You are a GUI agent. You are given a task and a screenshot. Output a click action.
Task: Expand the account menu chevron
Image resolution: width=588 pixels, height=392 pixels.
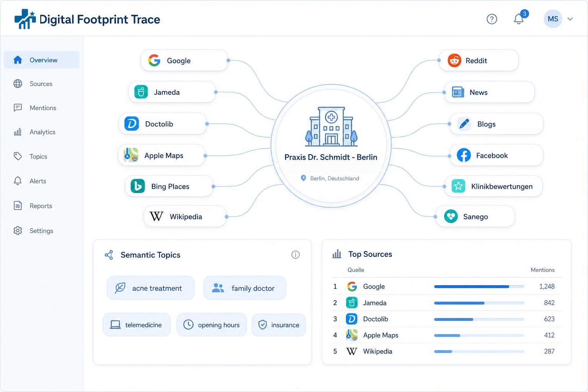coord(570,19)
